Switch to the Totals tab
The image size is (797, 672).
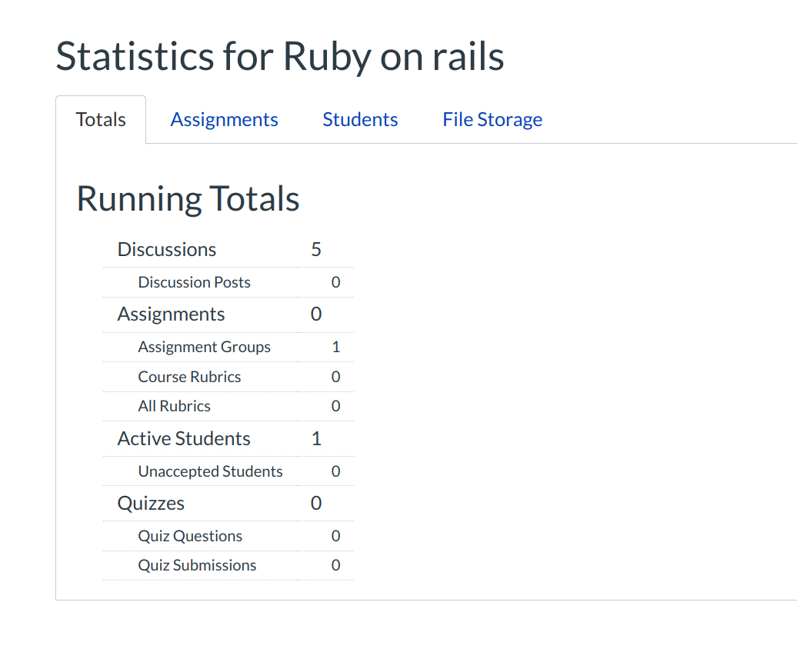(x=101, y=120)
